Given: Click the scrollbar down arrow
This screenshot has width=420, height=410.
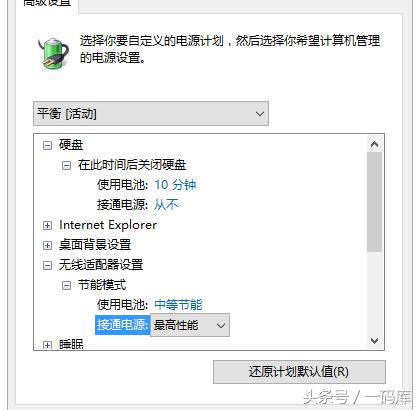Looking at the screenshot, I should click(374, 341).
